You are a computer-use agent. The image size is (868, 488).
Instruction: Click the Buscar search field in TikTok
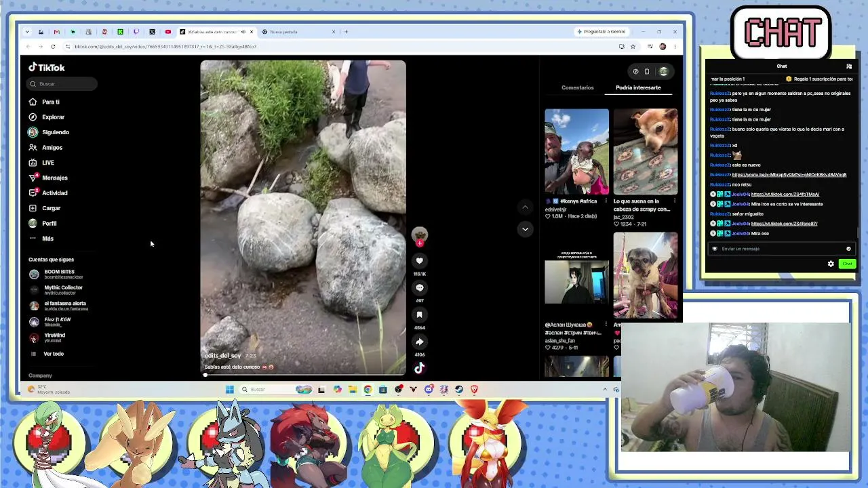62,84
